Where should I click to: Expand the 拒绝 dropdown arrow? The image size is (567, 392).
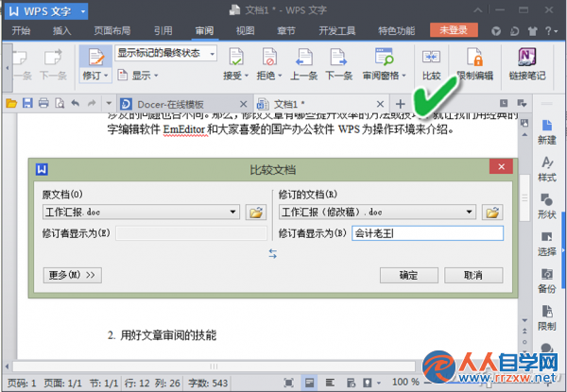281,76
